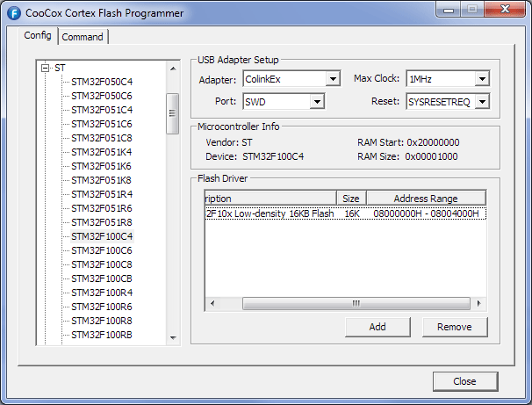This screenshot has width=532, height=405.
Task: Select the Low-density 16KB Flash driver row
Action: [x=346, y=213]
